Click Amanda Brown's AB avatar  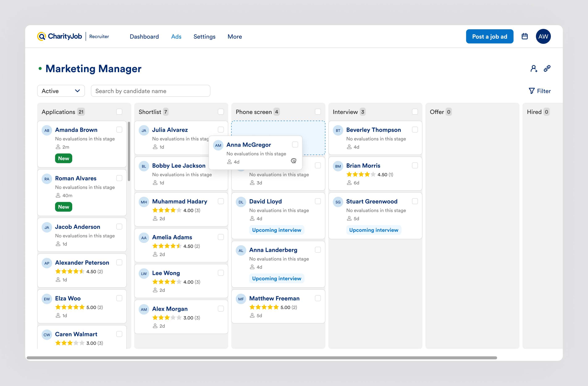[x=47, y=130]
